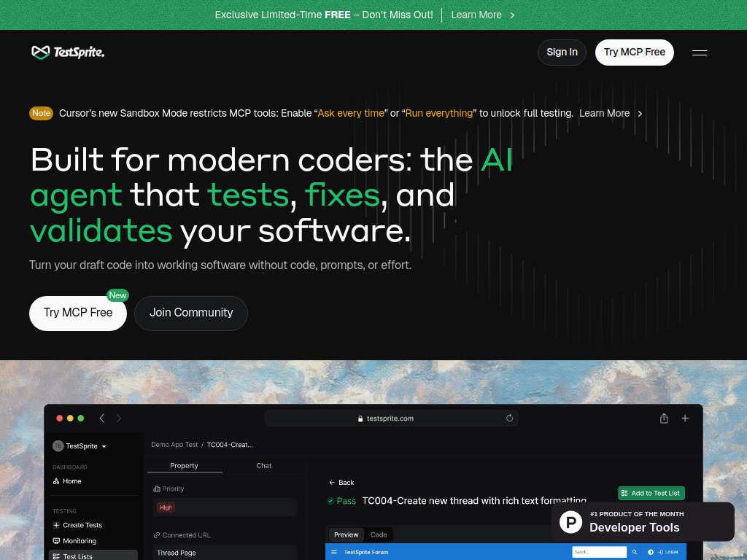747x560 pixels.
Task: Click the hero Try MCP Free button
Action: tap(78, 314)
